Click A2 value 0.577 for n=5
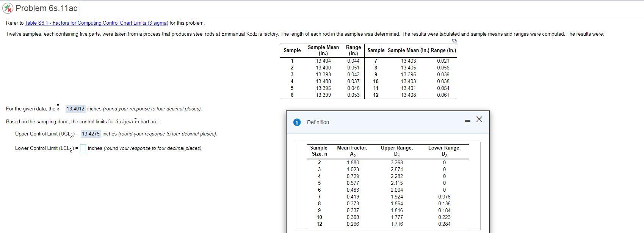 pyautogui.click(x=353, y=183)
